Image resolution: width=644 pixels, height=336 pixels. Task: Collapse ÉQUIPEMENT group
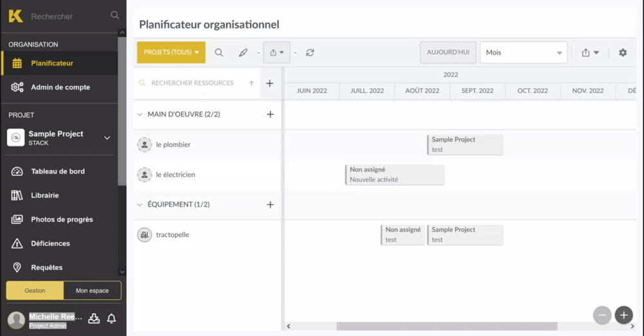140,205
